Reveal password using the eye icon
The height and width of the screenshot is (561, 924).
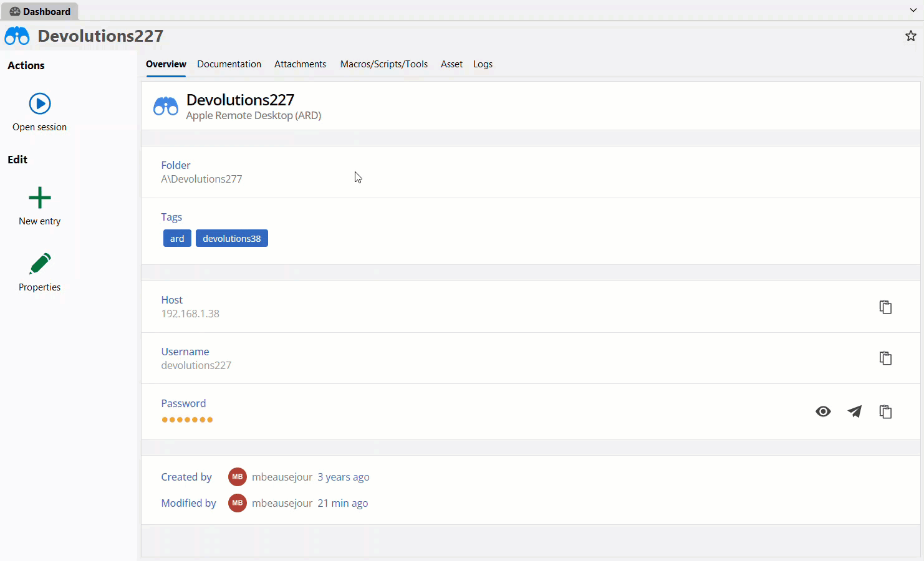[823, 411]
